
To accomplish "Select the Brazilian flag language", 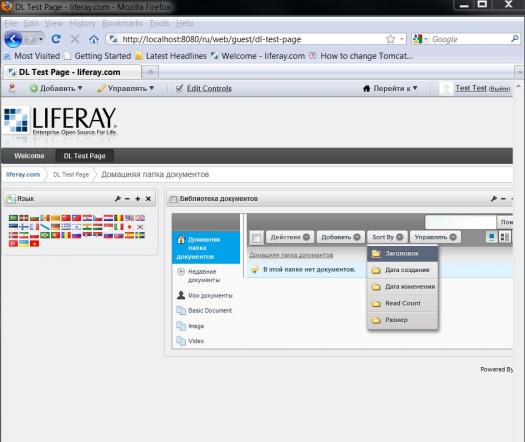I will tap(45, 235).
